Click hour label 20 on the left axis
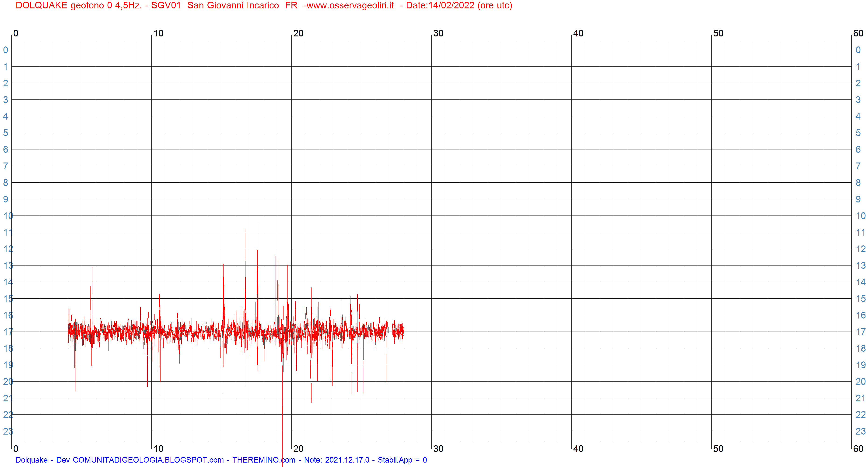This screenshot has width=868, height=467. coord(8,382)
